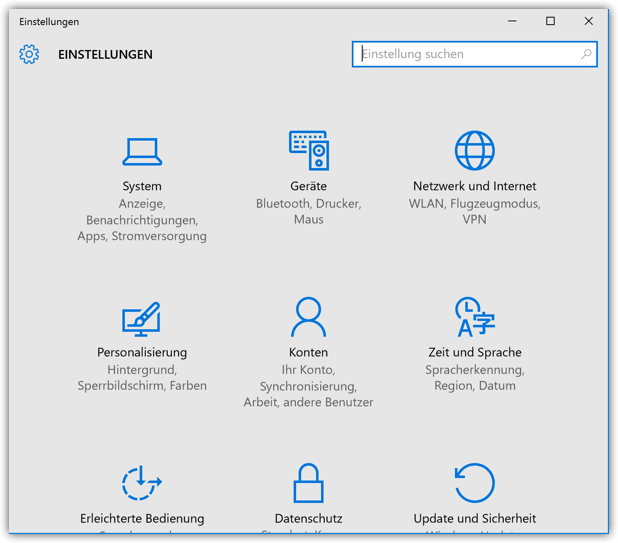Focus the 'Einstellung suchen' search field
The height and width of the screenshot is (543, 618).
[x=475, y=54]
